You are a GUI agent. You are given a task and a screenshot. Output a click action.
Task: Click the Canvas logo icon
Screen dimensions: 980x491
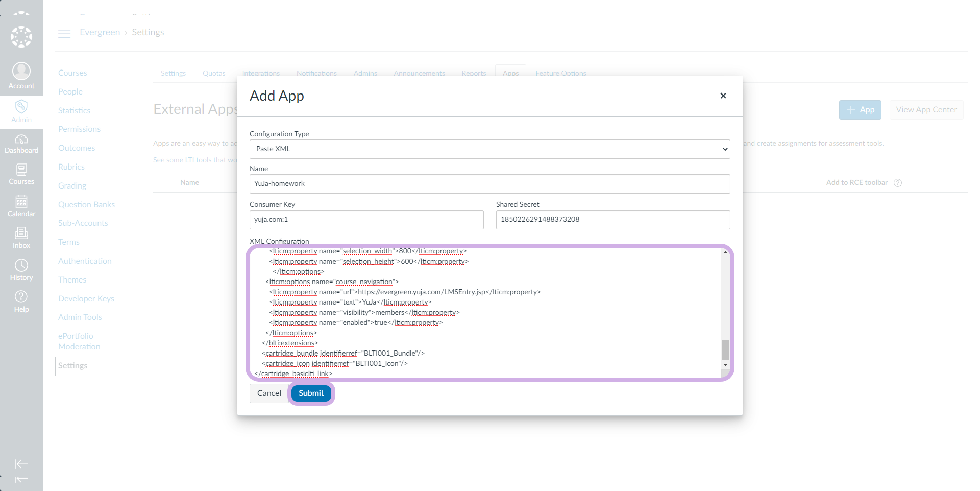(x=21, y=37)
